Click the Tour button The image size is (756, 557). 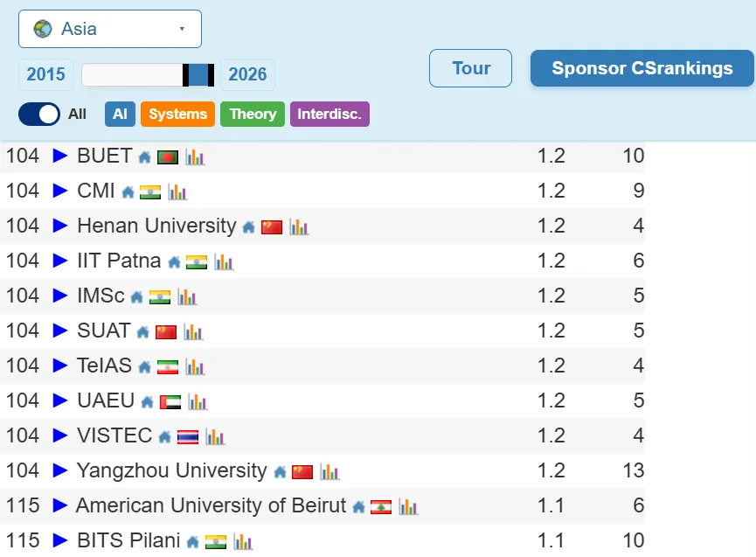point(470,68)
